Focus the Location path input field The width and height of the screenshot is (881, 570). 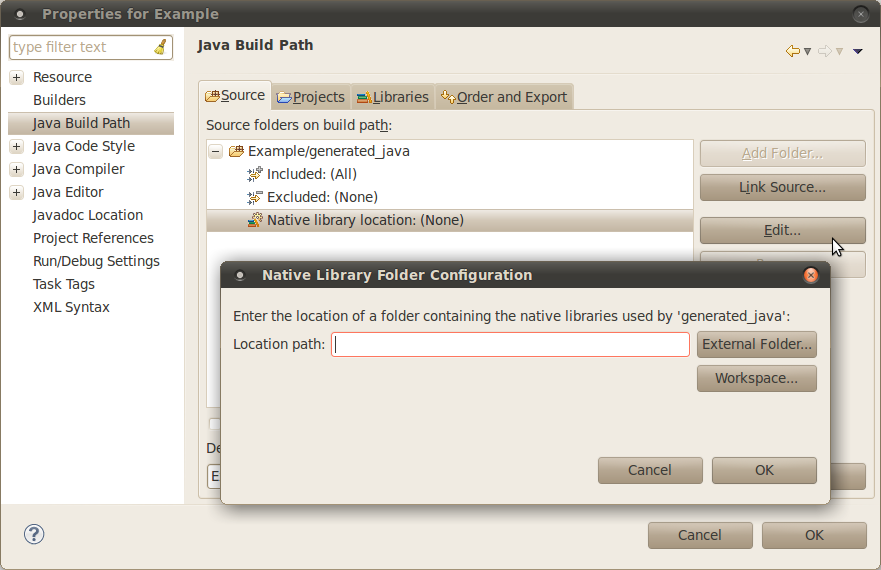coord(510,344)
